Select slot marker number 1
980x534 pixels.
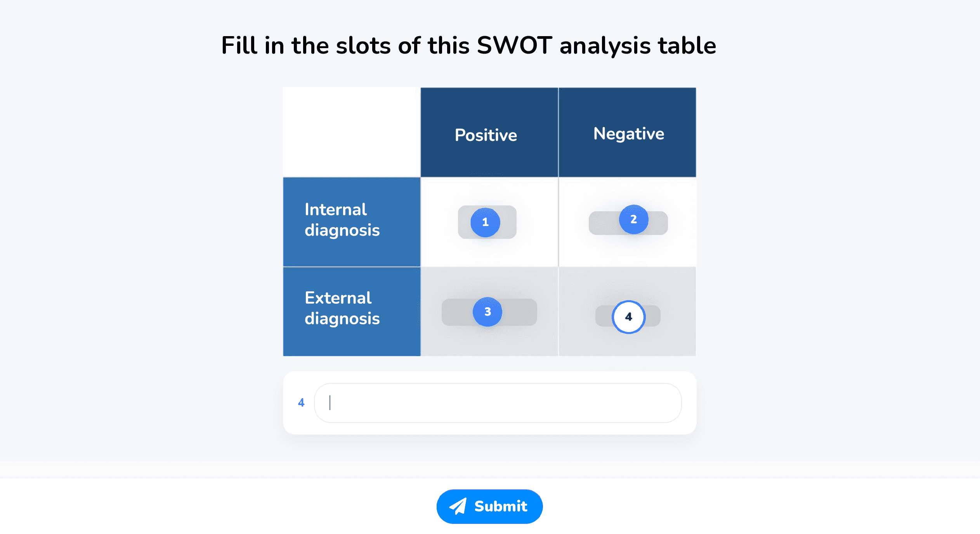click(485, 222)
